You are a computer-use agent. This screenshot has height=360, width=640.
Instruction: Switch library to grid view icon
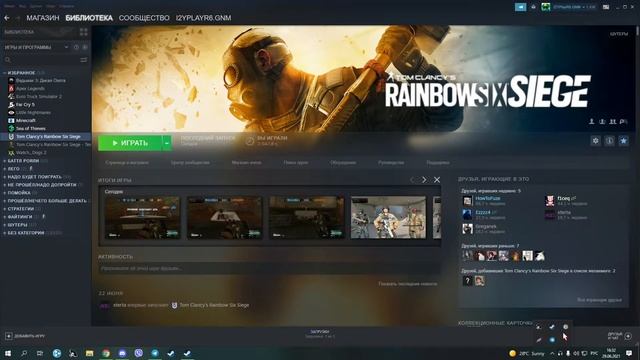(84, 32)
